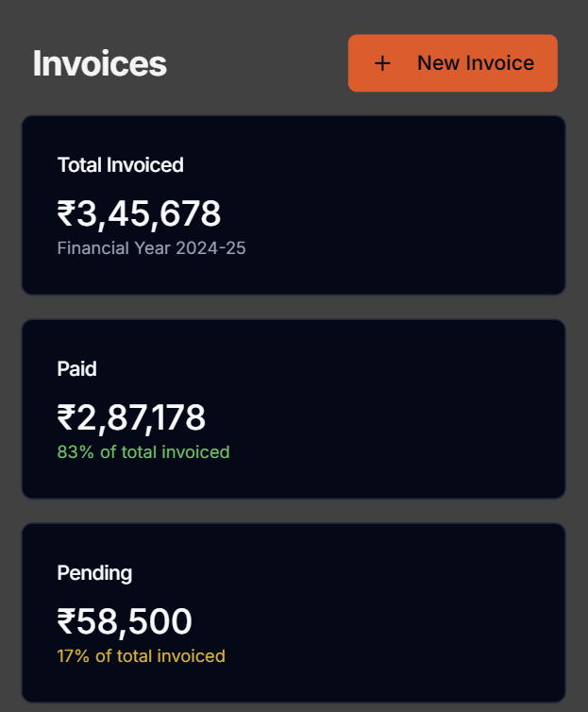Image resolution: width=588 pixels, height=712 pixels.
Task: Click the rupee symbol in Paid amount
Action: point(66,418)
